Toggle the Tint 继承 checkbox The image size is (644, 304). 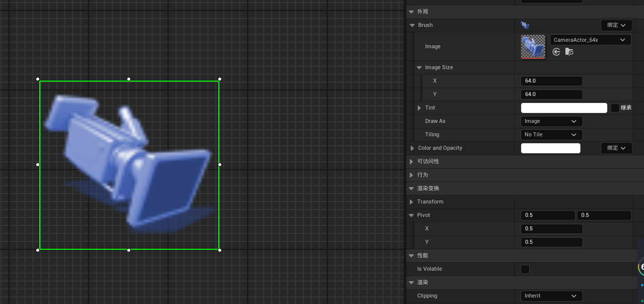click(x=615, y=108)
